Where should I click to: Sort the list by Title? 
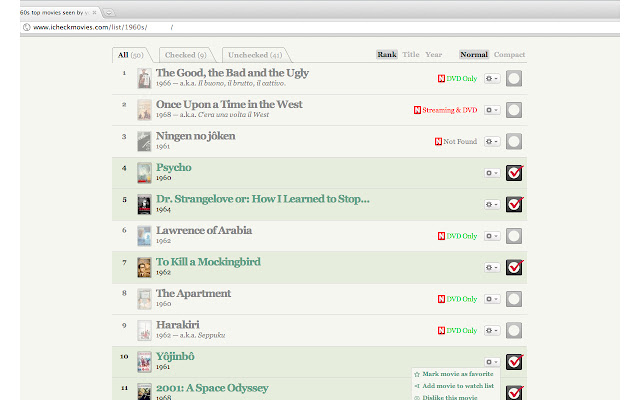pyautogui.click(x=411, y=54)
